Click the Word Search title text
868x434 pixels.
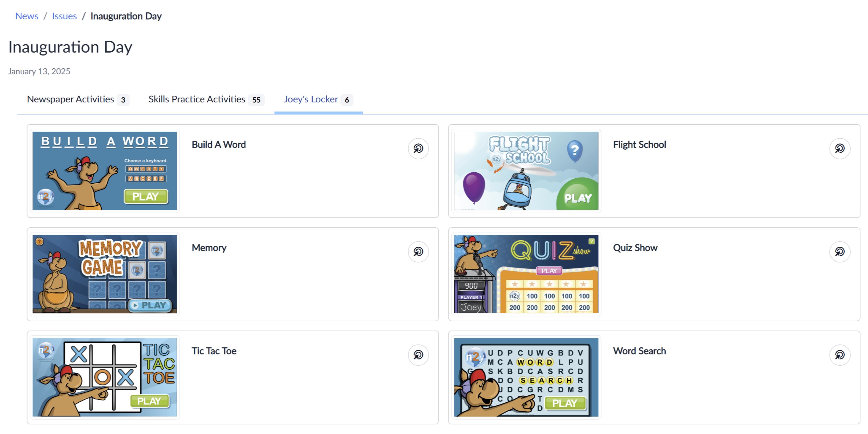point(639,351)
